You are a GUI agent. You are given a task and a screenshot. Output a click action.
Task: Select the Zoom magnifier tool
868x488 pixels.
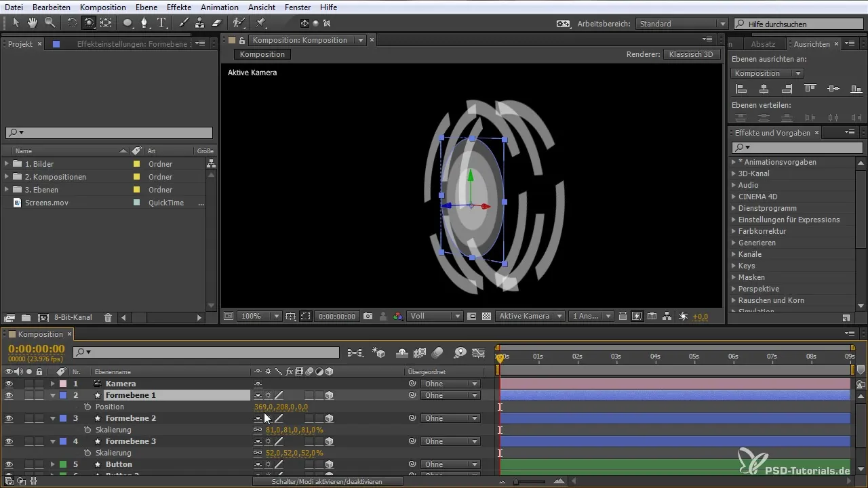[x=50, y=22]
